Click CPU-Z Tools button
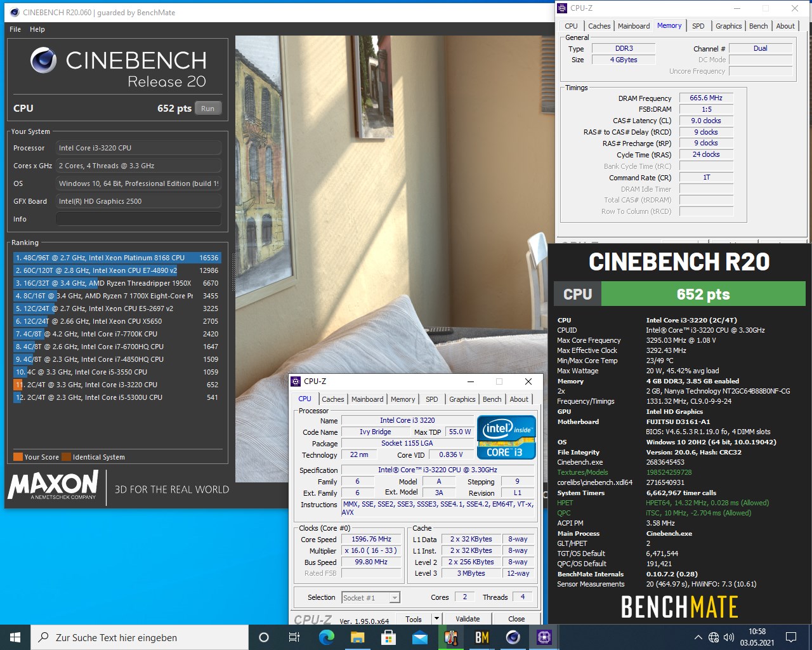 (x=414, y=619)
